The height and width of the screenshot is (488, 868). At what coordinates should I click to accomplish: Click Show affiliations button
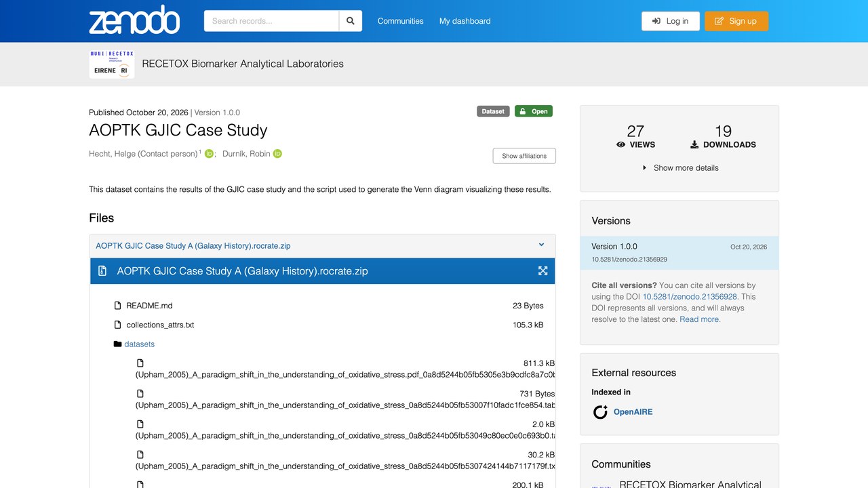524,156
